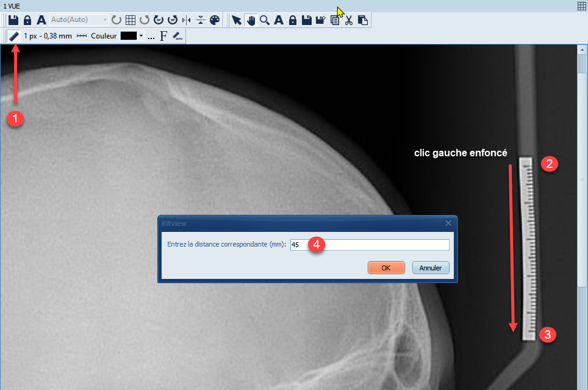Screen dimensions: 588x390
Task: Open the three-dots more options button
Action: pyautogui.click(x=151, y=36)
